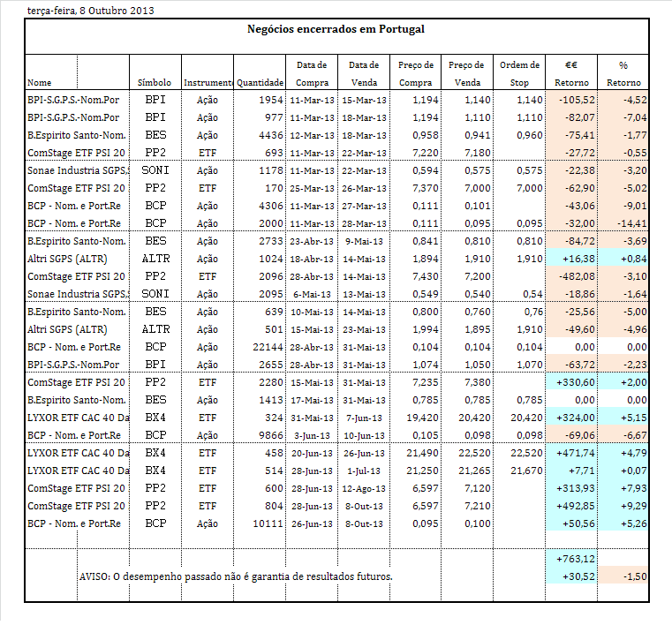Click the return cell '-63,72'

pos(579,365)
